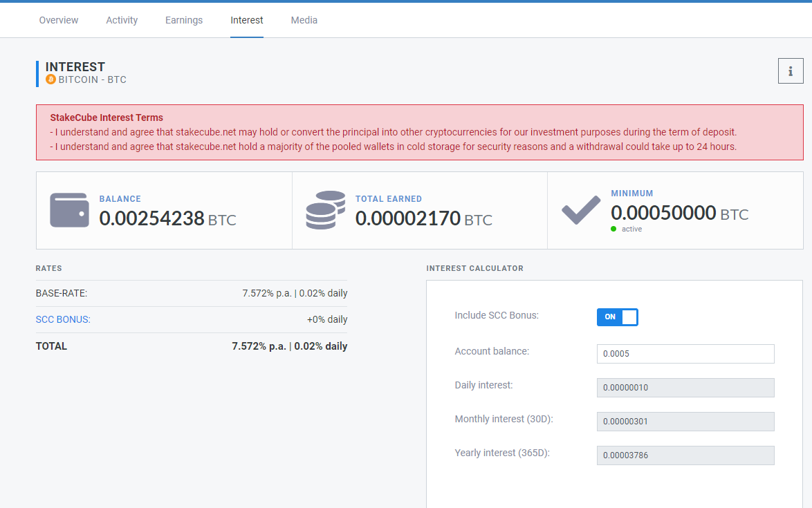812x508 pixels.
Task: Toggle the Include SCC Bonus switch
Action: pos(617,317)
